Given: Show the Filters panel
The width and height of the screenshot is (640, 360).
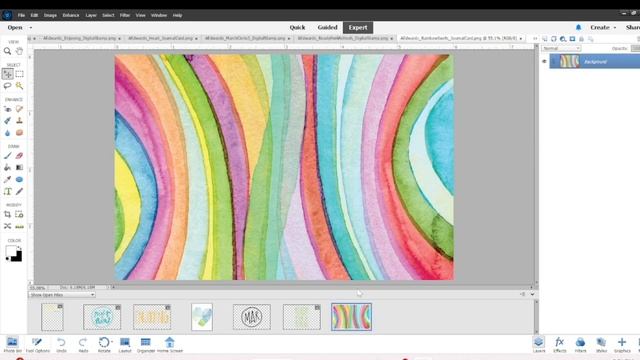Looking at the screenshot, I should (580, 344).
